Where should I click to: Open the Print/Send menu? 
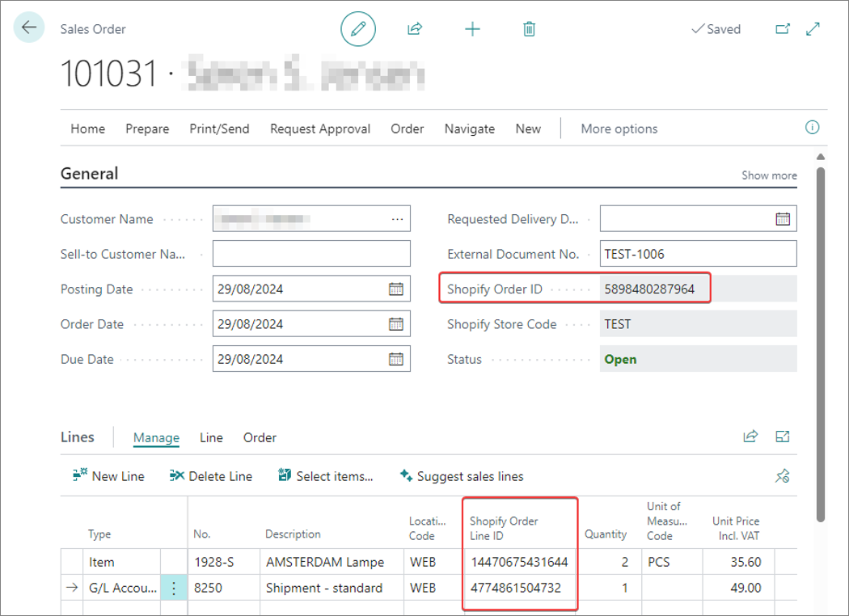tap(219, 129)
